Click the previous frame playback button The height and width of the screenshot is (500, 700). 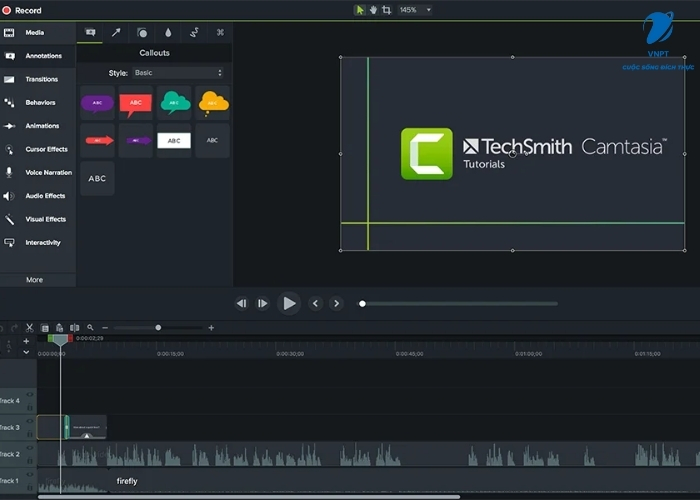(x=242, y=304)
